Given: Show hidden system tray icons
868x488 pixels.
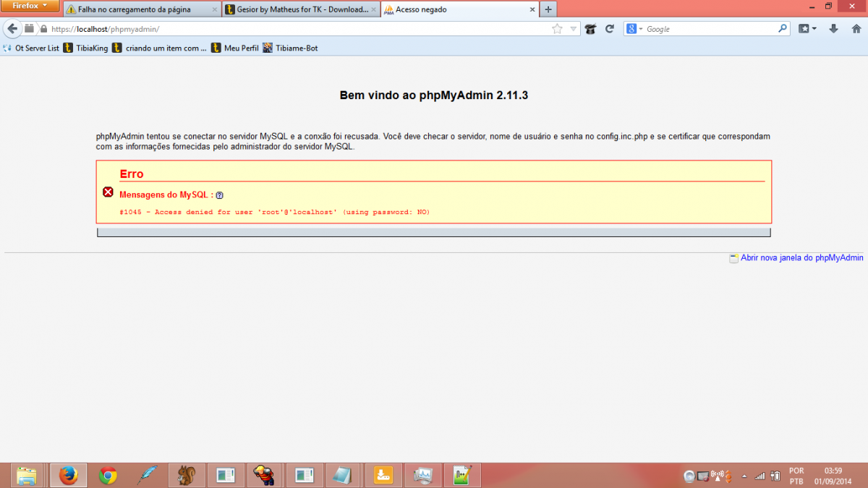Looking at the screenshot, I should click(x=744, y=476).
